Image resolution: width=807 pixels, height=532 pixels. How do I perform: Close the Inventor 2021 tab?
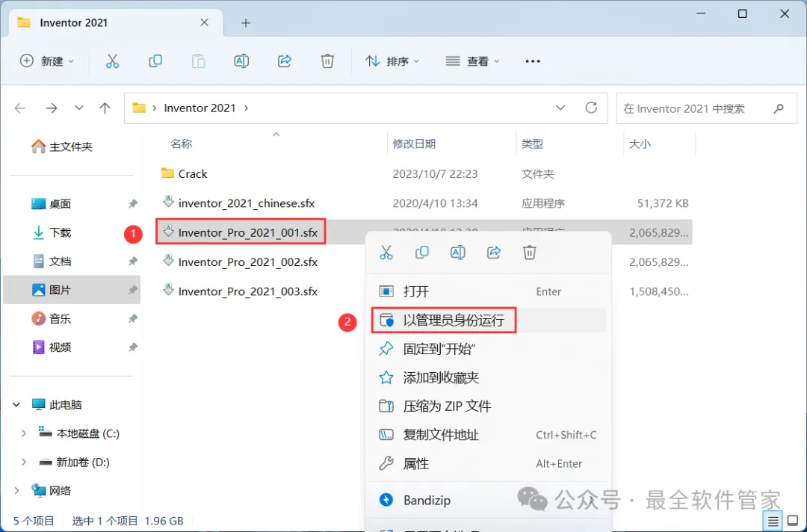coord(204,22)
